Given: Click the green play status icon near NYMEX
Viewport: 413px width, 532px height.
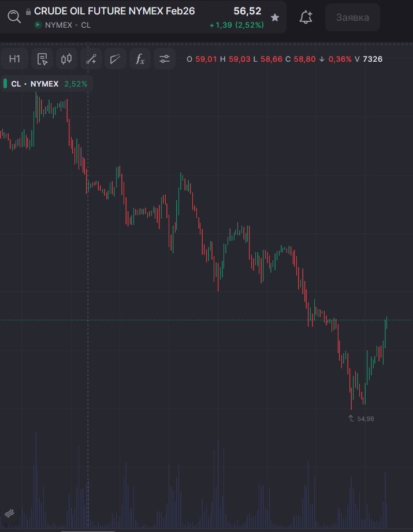Looking at the screenshot, I should tap(38, 25).
